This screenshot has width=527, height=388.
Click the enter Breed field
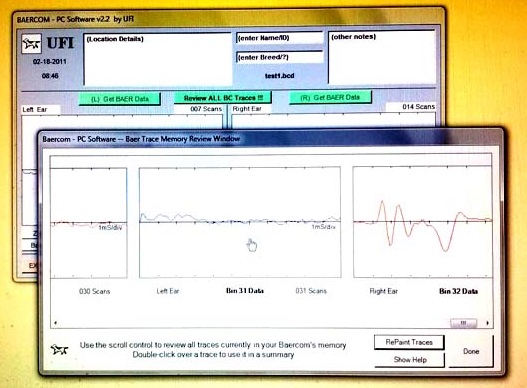click(x=280, y=57)
